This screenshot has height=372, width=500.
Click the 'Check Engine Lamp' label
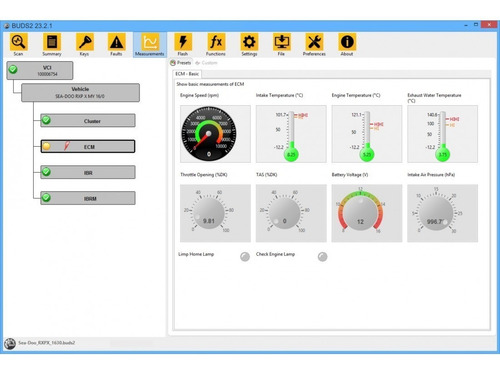point(275,254)
